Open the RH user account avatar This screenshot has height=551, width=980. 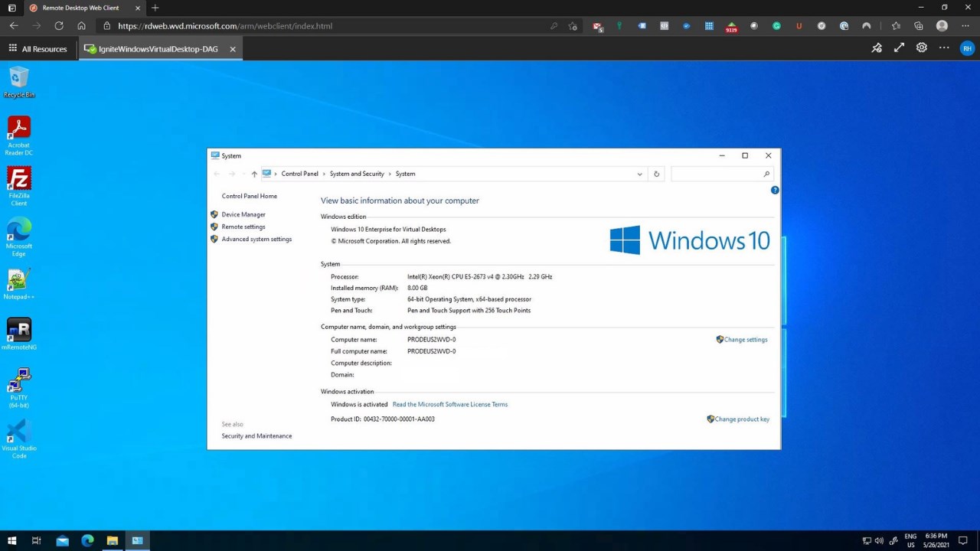pos(967,48)
